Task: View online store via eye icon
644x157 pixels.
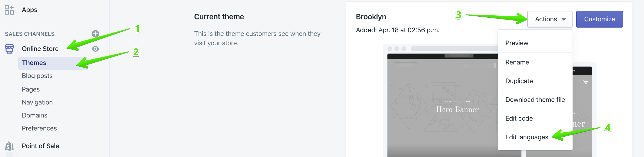Action: click(x=95, y=49)
